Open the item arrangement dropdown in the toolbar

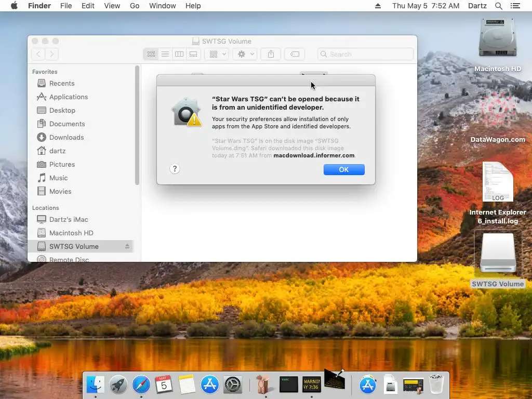pos(217,54)
